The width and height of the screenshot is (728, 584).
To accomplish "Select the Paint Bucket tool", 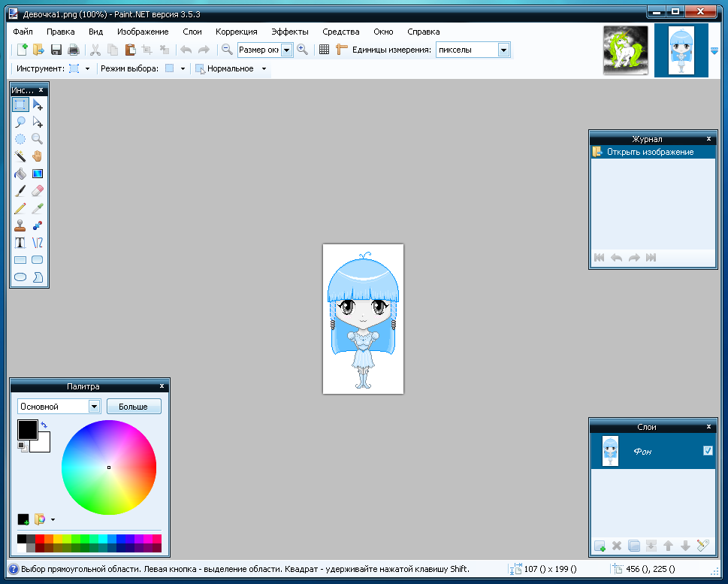I will (x=20, y=174).
